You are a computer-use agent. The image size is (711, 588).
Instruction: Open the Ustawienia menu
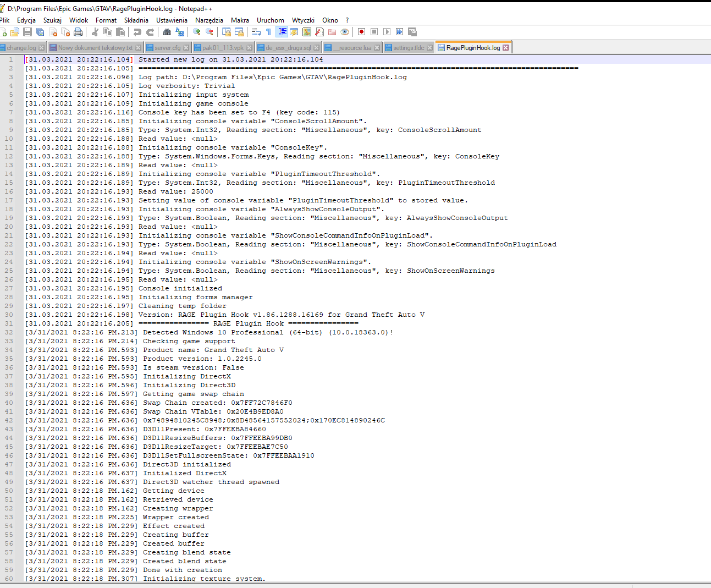[x=172, y=20]
